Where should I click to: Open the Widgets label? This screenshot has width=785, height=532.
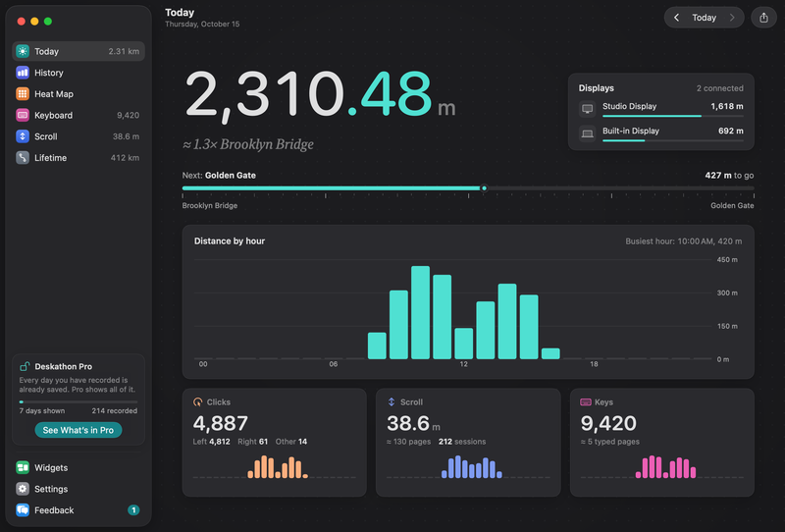point(51,467)
